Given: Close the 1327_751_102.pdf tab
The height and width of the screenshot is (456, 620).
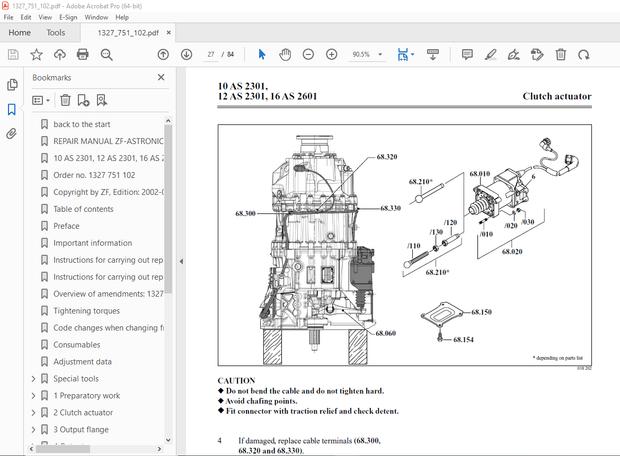Looking at the screenshot, I should [x=169, y=32].
